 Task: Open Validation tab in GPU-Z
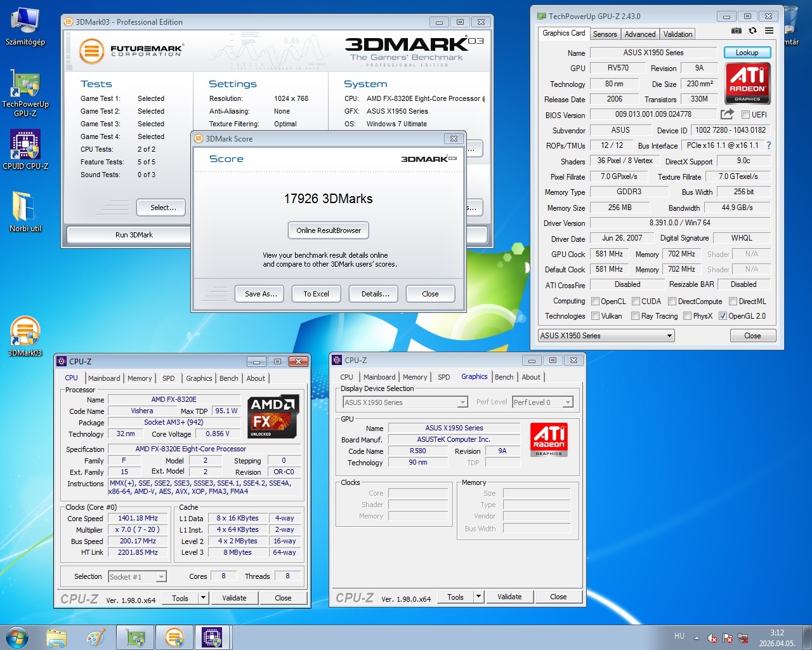pyautogui.click(x=678, y=34)
